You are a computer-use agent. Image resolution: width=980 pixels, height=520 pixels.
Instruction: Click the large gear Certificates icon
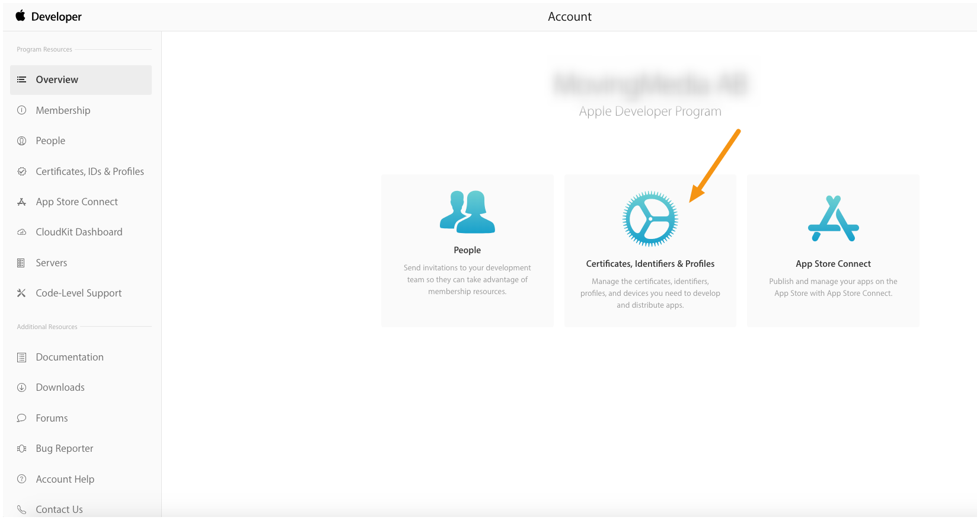click(x=650, y=219)
